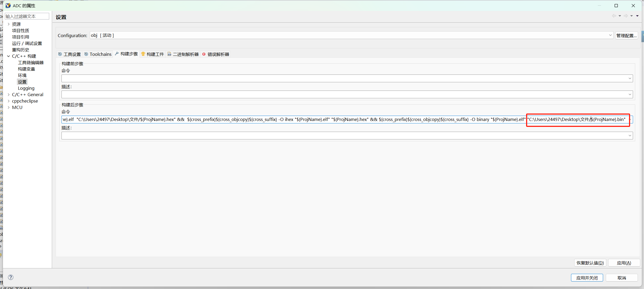This screenshot has width=644, height=289.
Task: Select Logging in the settings tree
Action: point(26,88)
